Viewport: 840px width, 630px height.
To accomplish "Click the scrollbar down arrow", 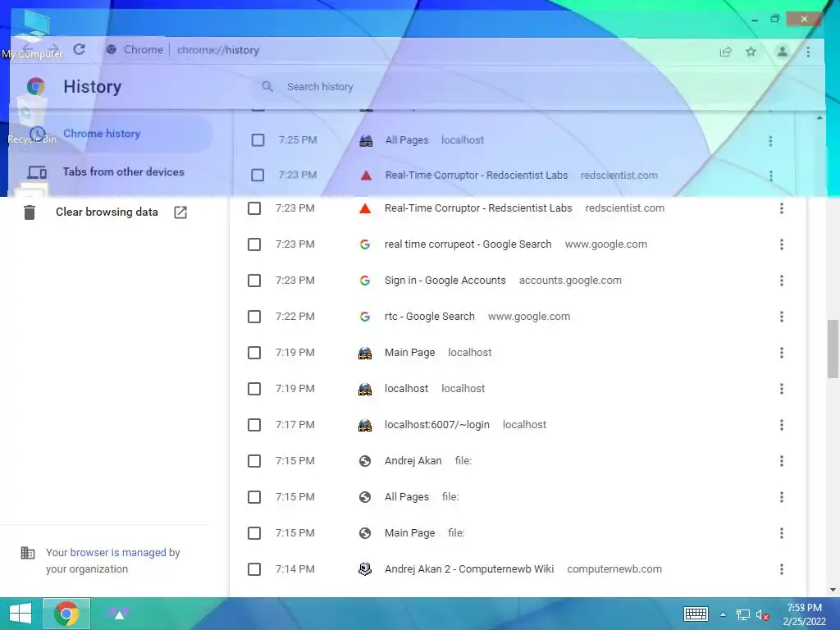I will [833, 590].
